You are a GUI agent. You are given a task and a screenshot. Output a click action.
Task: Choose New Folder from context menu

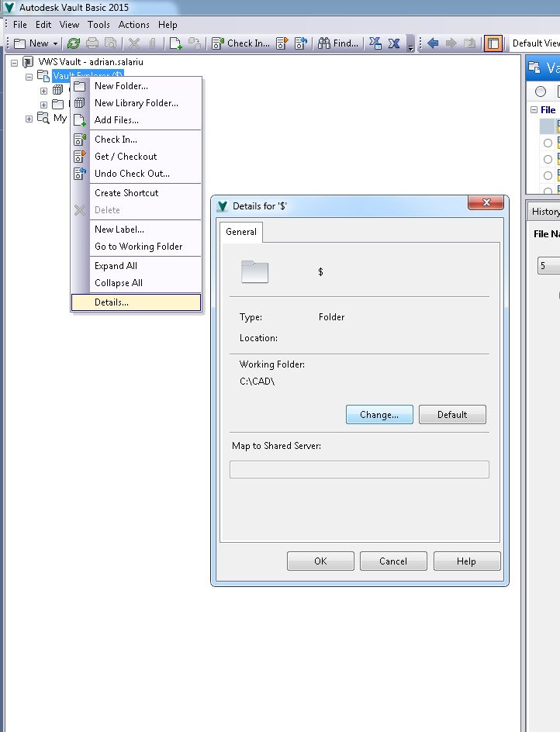137,86
